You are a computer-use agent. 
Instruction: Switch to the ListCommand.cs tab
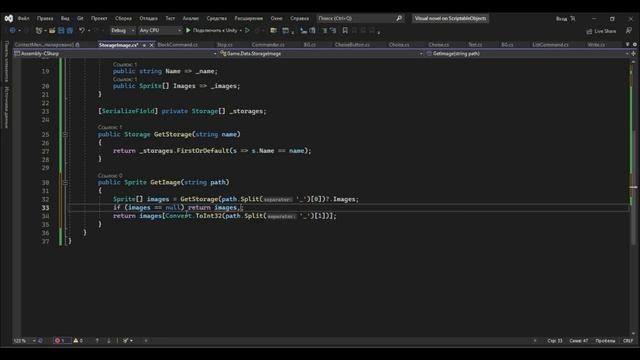coord(550,44)
